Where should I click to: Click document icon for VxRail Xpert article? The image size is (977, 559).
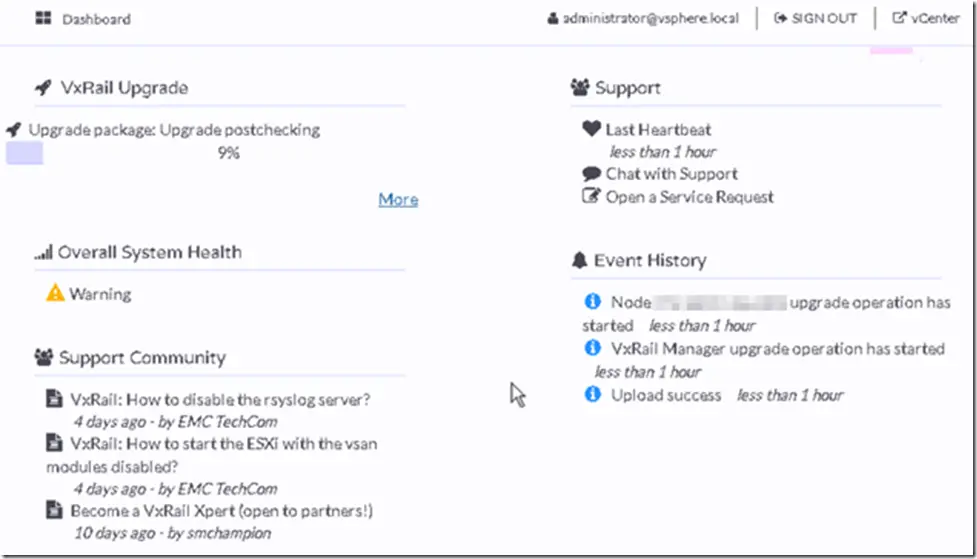pyautogui.click(x=54, y=510)
